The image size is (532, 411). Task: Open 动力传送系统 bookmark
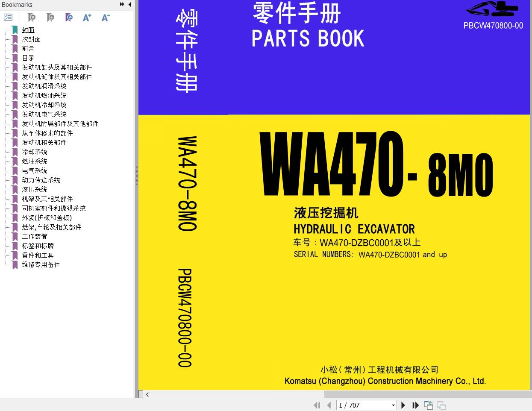pos(41,180)
